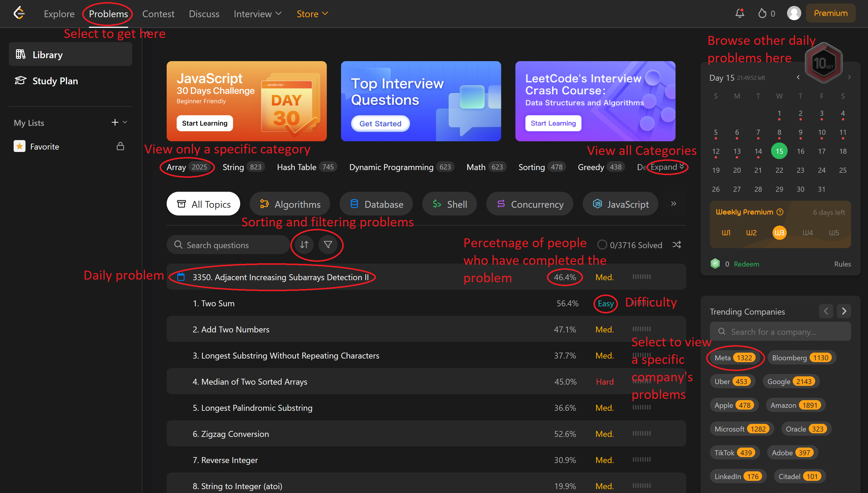Select the W1 weekly premium marker
The width and height of the screenshot is (868, 493).
tap(726, 233)
